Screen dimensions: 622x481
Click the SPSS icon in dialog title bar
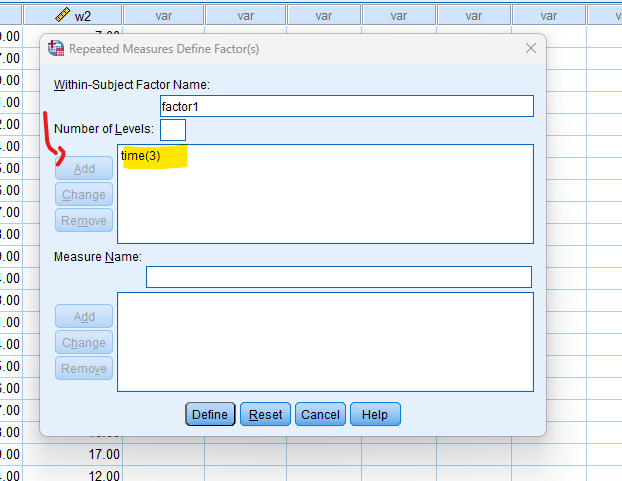[x=56, y=48]
